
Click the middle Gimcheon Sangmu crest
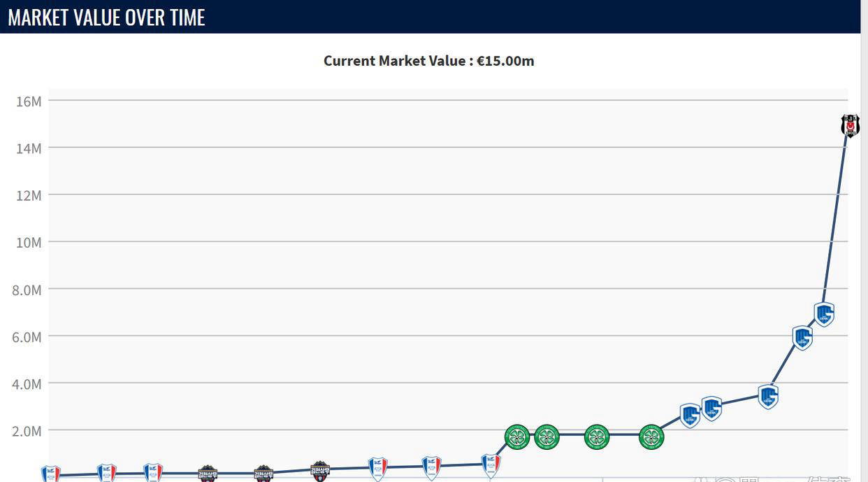(263, 474)
